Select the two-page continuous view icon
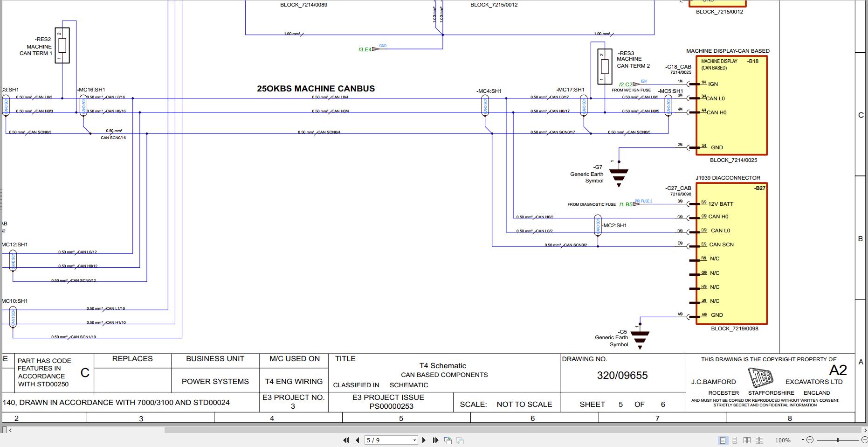 tap(759, 440)
